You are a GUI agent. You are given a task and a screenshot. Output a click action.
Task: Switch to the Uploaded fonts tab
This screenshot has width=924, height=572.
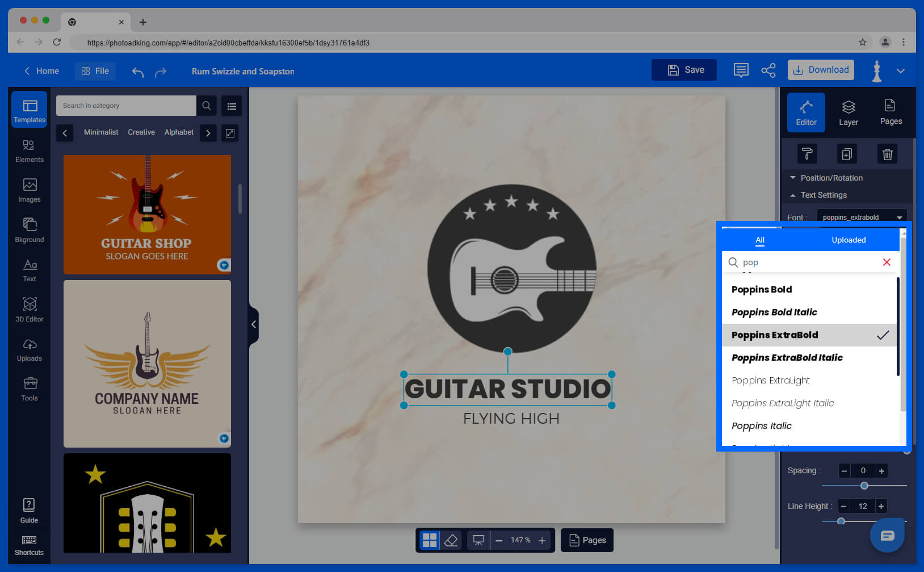click(849, 240)
